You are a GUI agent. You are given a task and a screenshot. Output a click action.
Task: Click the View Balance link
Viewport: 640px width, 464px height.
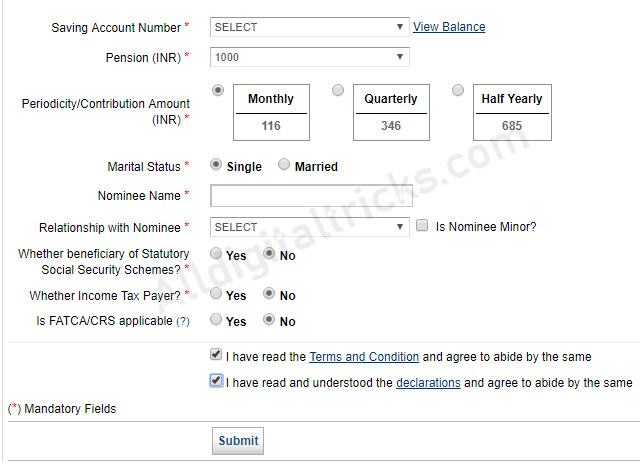click(449, 27)
